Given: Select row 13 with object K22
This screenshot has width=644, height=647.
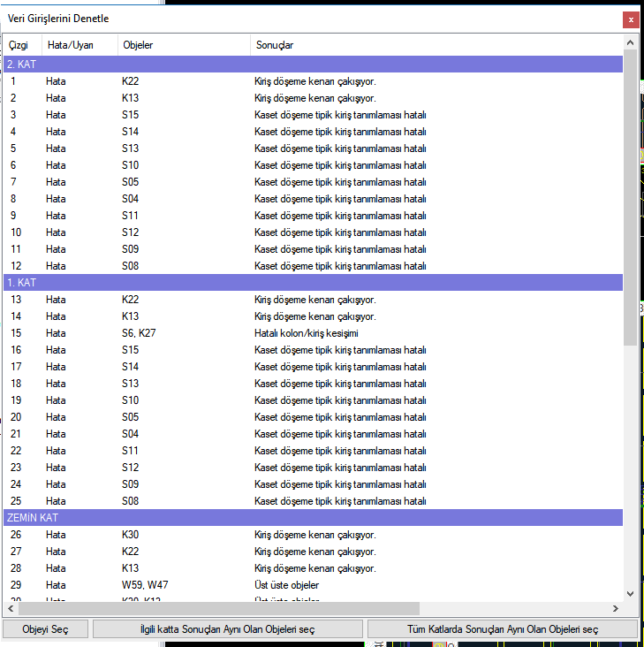Looking at the screenshot, I should point(313,300).
